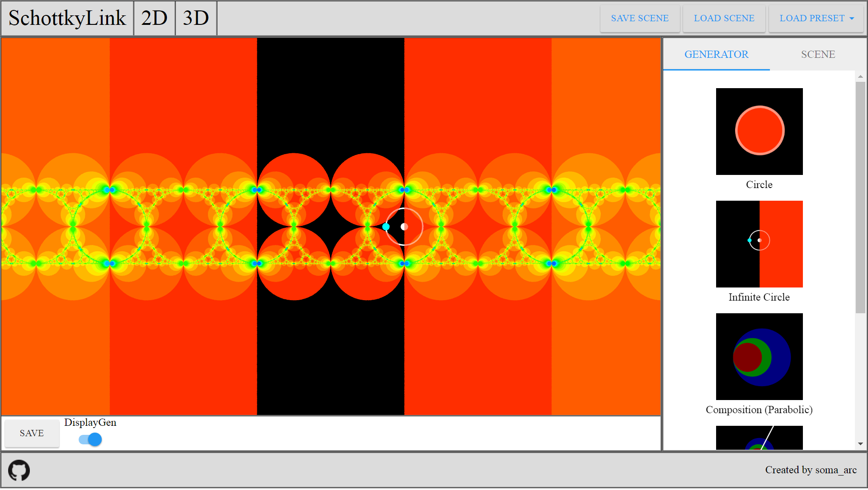Click the scroll up arrow in generator panel
The height and width of the screenshot is (490, 868).
[x=860, y=77]
